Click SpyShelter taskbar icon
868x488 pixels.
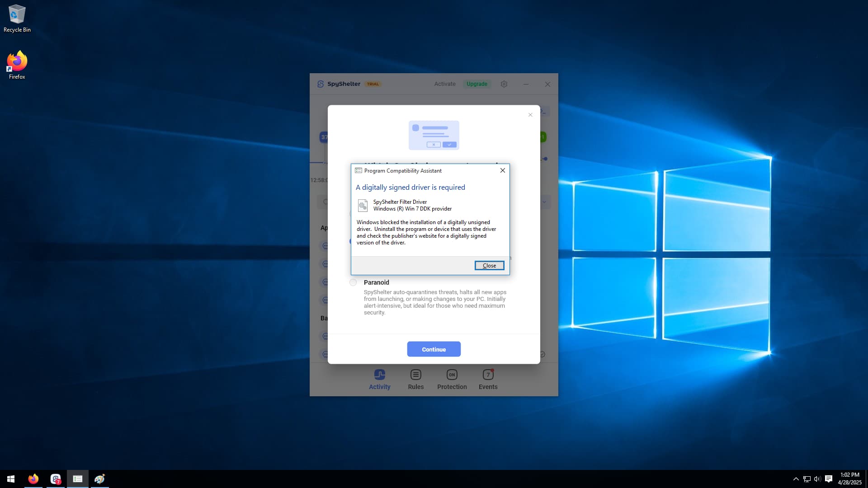(x=56, y=479)
